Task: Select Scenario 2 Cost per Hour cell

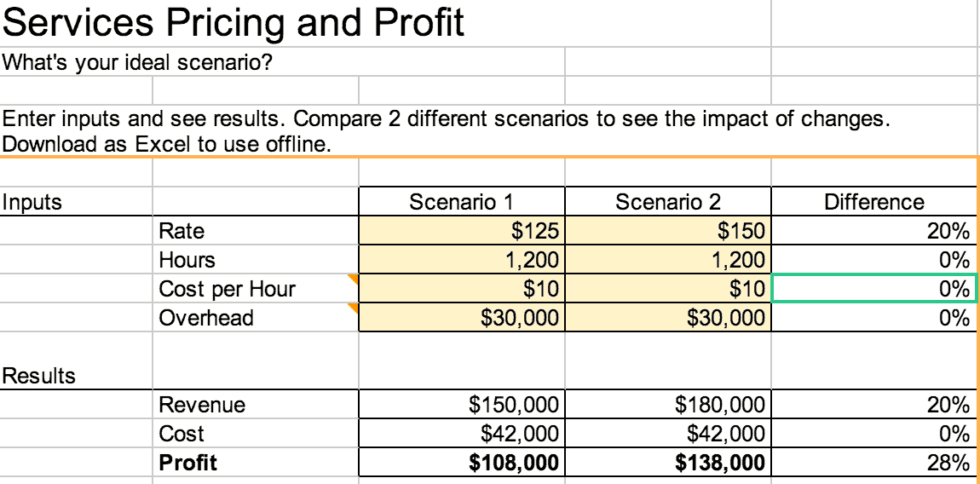Action: (668, 288)
